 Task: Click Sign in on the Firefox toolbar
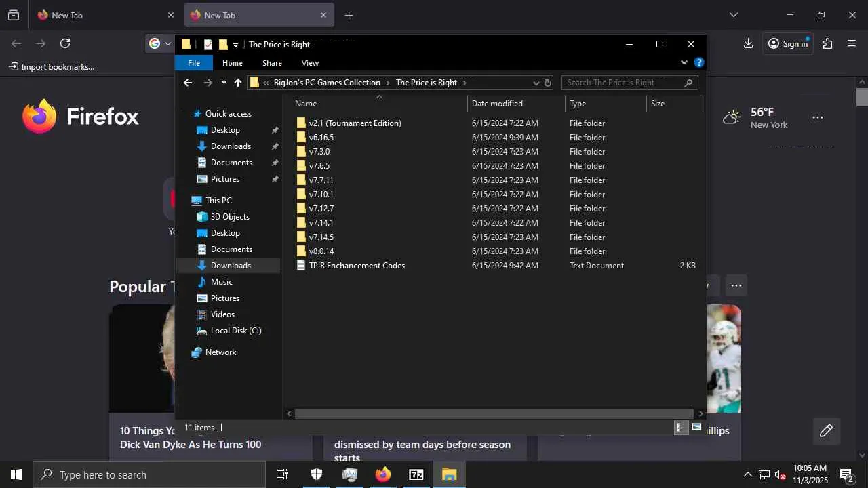[x=788, y=43]
